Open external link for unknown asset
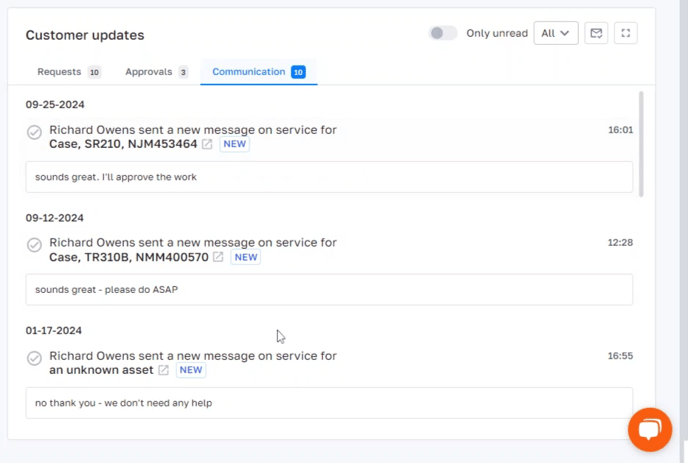Image resolution: width=688 pixels, height=463 pixels. (x=164, y=371)
